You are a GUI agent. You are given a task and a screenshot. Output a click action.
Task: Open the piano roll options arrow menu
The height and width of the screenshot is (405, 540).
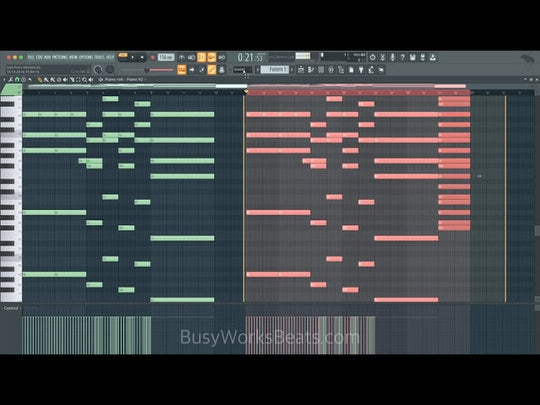tap(4, 80)
